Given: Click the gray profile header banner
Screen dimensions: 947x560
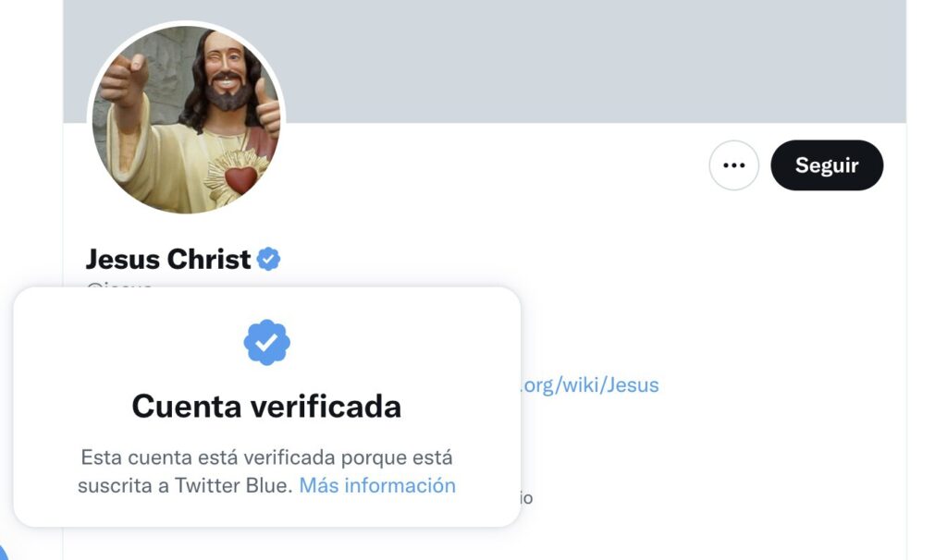Looking at the screenshot, I should click(592, 61).
